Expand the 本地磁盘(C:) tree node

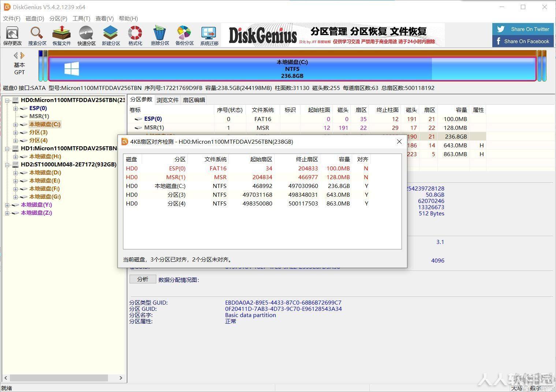(x=15, y=124)
